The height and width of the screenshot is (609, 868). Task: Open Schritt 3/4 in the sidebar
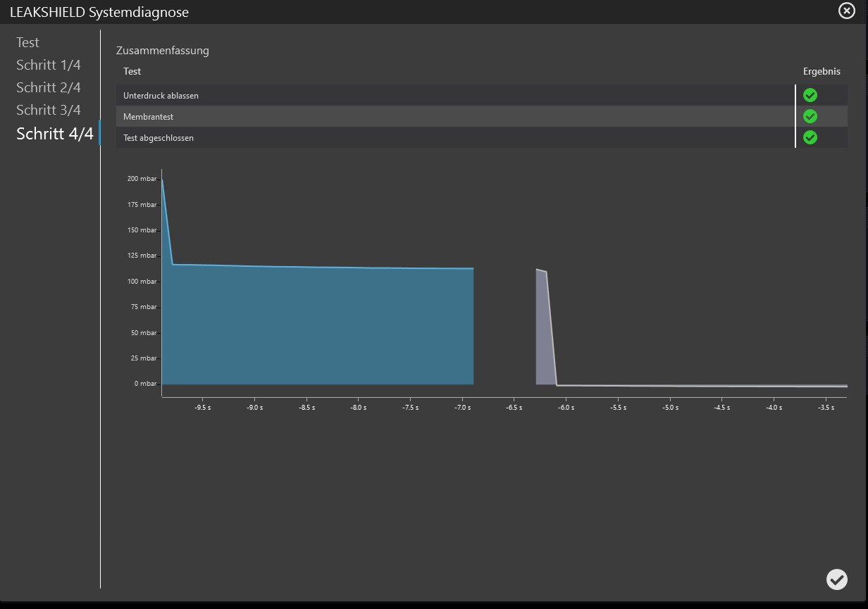[49, 111]
